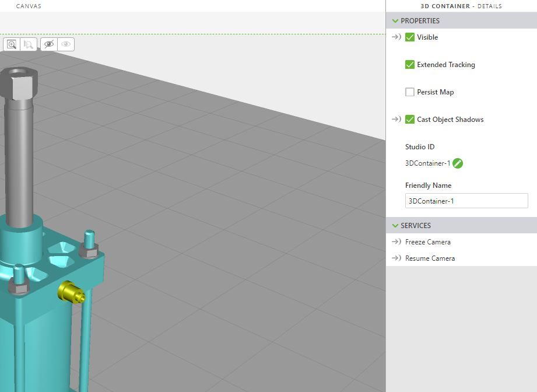
Task: Disable Extended Tracking checkbox
Action: [410, 65]
